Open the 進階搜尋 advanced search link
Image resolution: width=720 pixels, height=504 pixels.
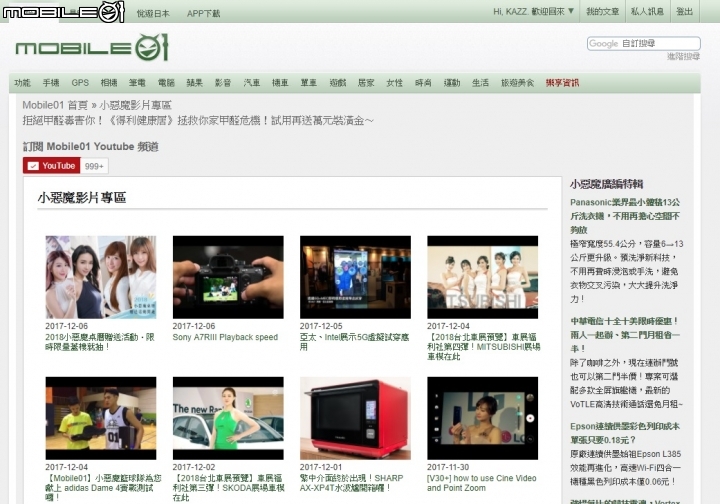683,56
